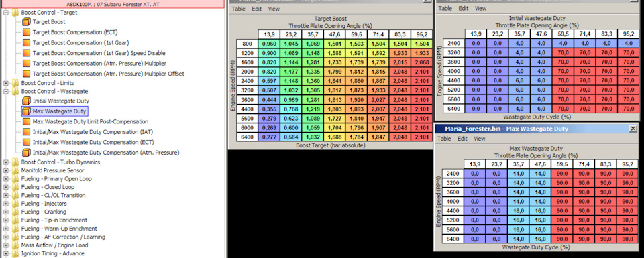The image size is (644, 258).
Task: Click icon for Atm. Pressure Multiplier table
Action: coord(26,63)
